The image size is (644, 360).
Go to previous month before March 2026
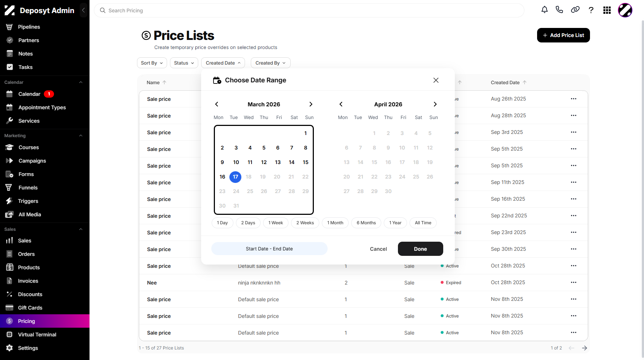[217, 104]
